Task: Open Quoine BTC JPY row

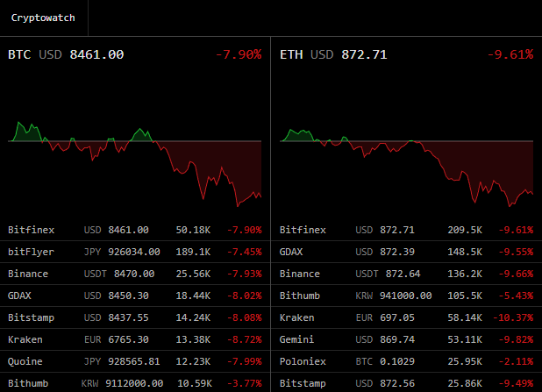Action: 135,361
